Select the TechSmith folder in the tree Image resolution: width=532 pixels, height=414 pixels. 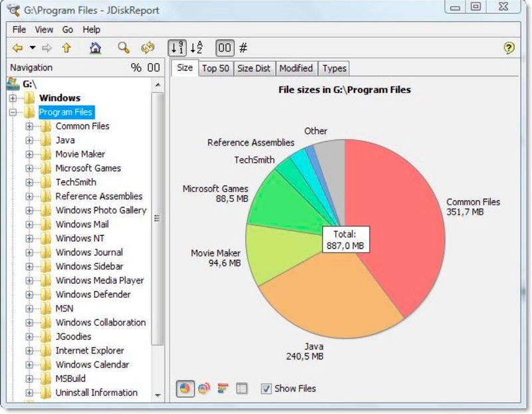[x=78, y=181]
